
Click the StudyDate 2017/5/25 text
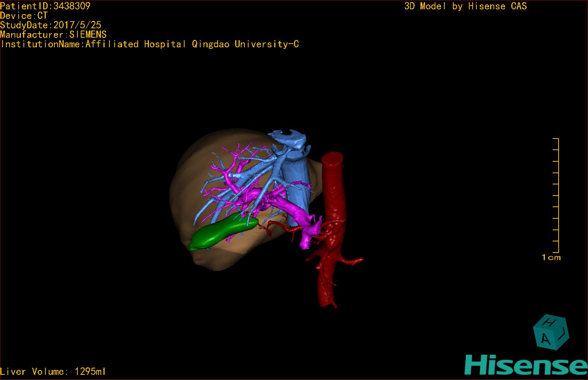pos(51,25)
